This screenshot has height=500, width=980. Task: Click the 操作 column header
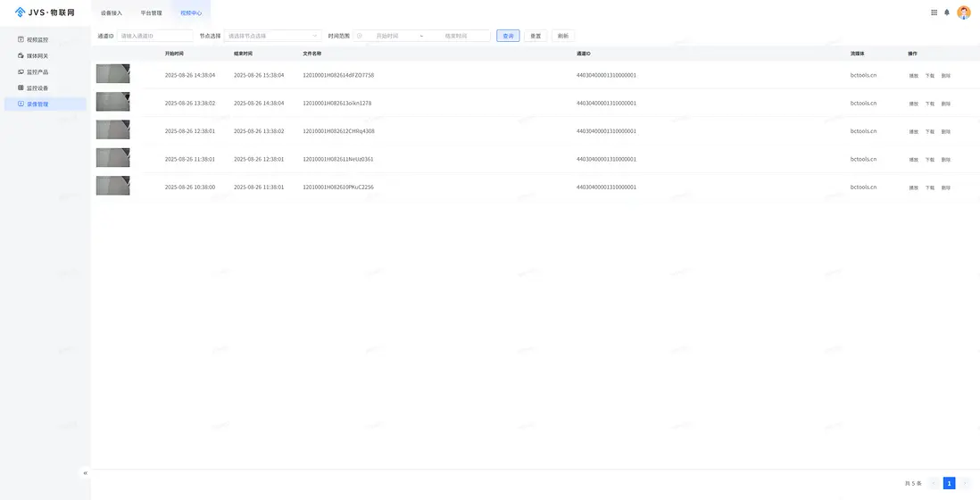(x=912, y=54)
